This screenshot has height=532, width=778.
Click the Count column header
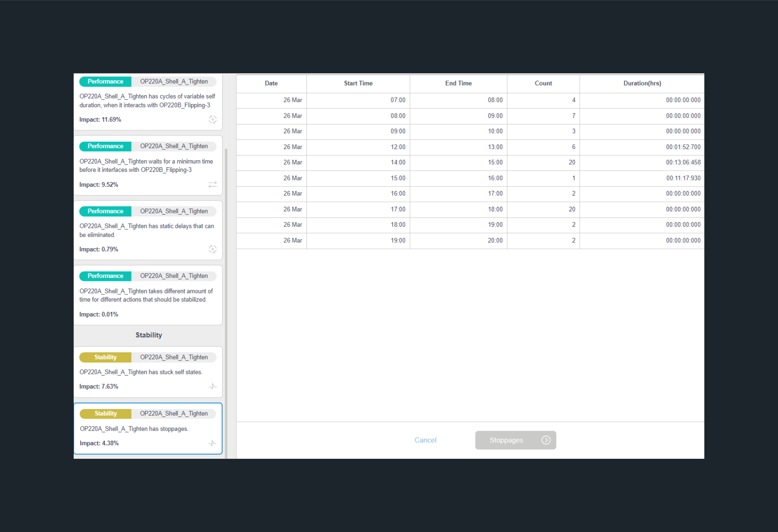point(543,84)
